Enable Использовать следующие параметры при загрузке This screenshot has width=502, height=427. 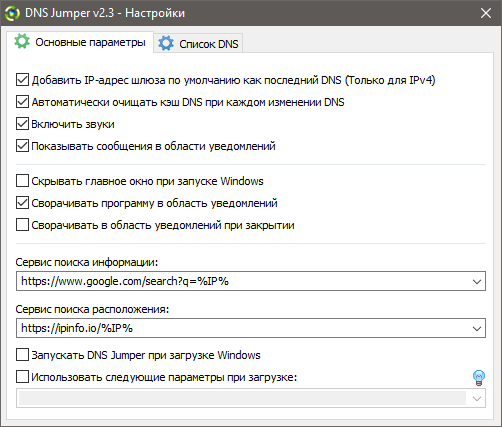22,377
